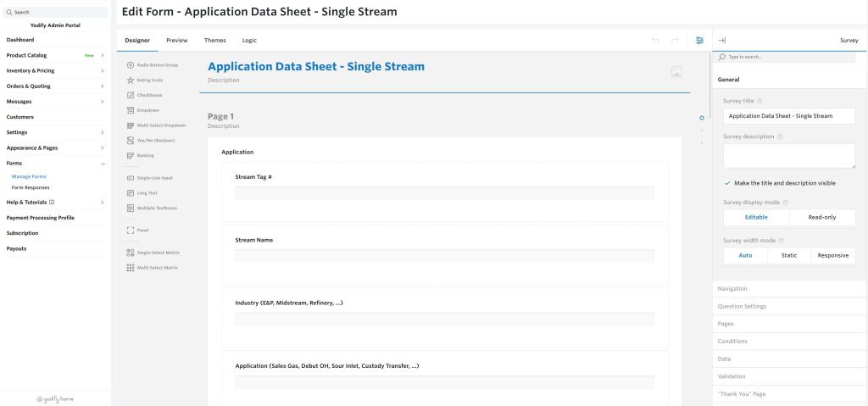Click the Stream Tag # input field
This screenshot has height=406, width=868.
[x=444, y=193]
